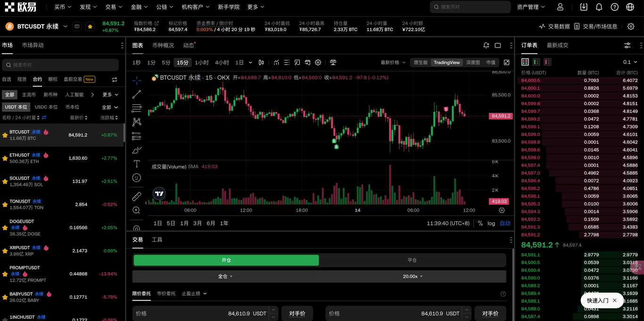This screenshot has width=644, height=321.
Task: Click the swap icon beside the 盘前交易 tab
Action: tap(115, 79)
